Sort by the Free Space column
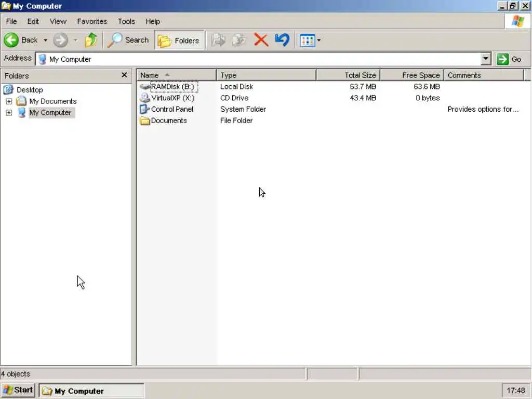 [412, 75]
